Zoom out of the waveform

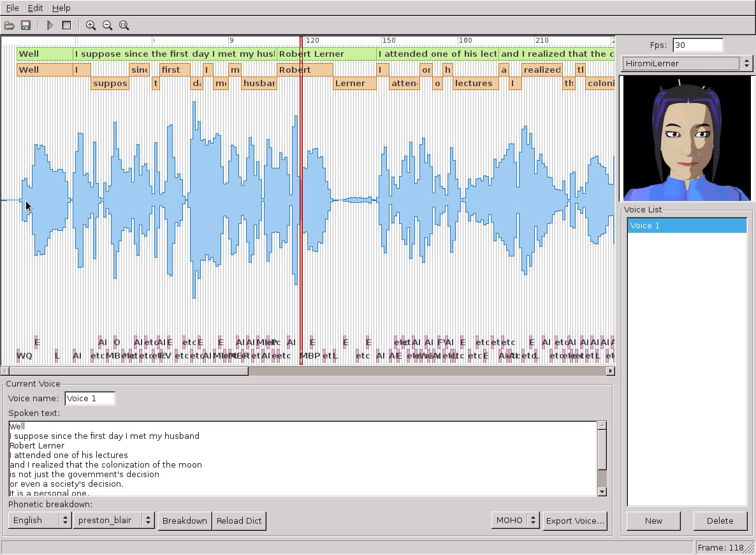107,26
